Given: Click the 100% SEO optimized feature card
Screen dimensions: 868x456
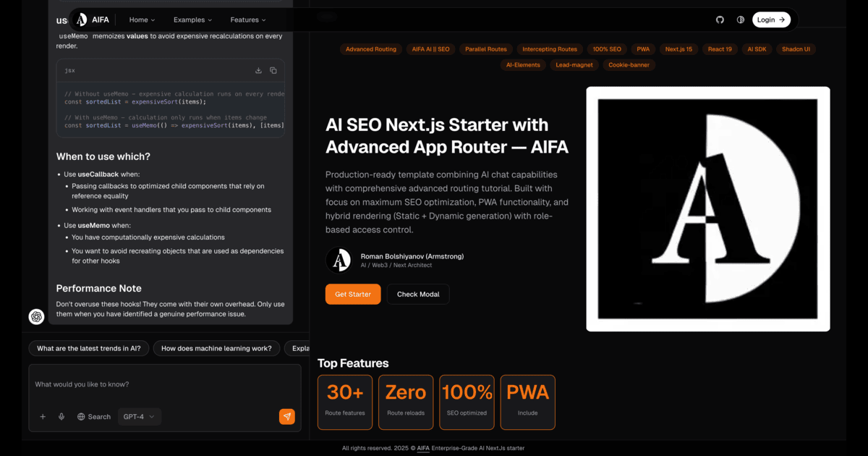Looking at the screenshot, I should click(x=467, y=402).
